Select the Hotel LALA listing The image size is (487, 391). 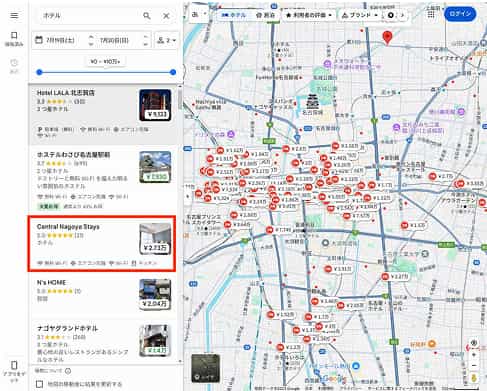104,114
